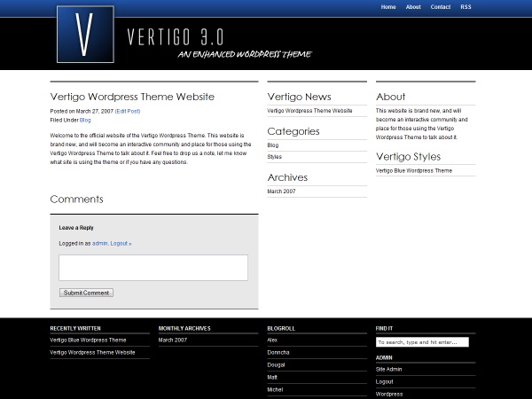
Task: Click the footer search input field
Action: [422, 342]
